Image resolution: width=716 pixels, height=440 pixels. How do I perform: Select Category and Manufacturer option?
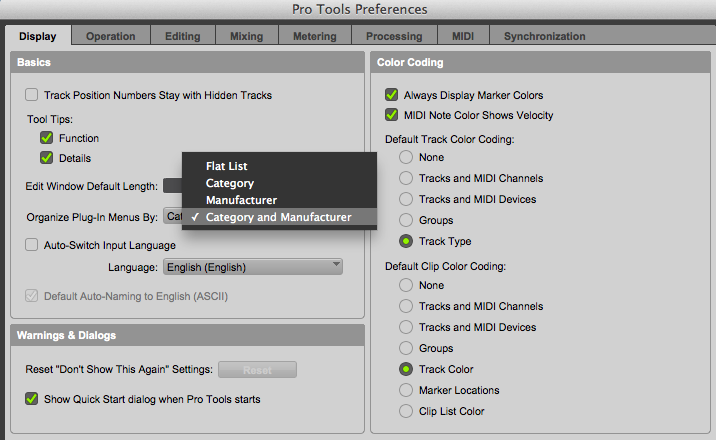click(x=279, y=217)
